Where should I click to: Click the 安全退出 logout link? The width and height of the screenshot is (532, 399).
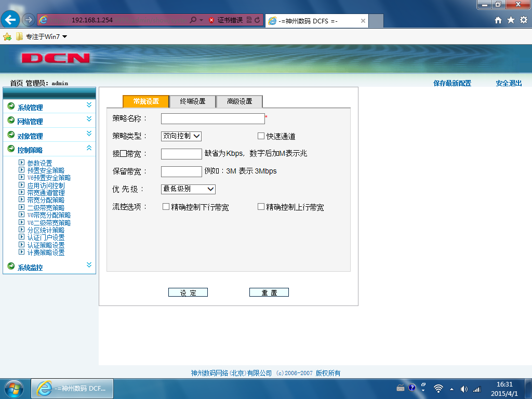click(509, 83)
